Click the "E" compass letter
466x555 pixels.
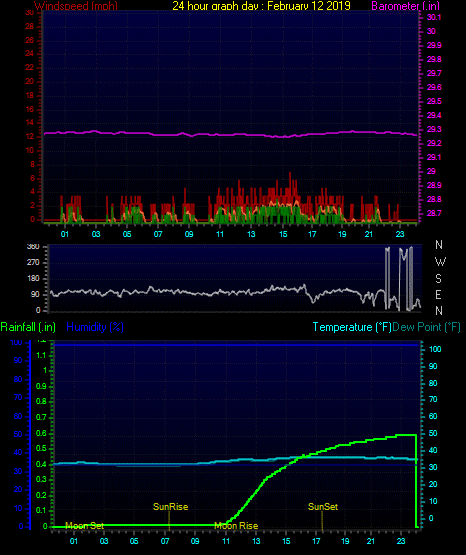(x=438, y=294)
